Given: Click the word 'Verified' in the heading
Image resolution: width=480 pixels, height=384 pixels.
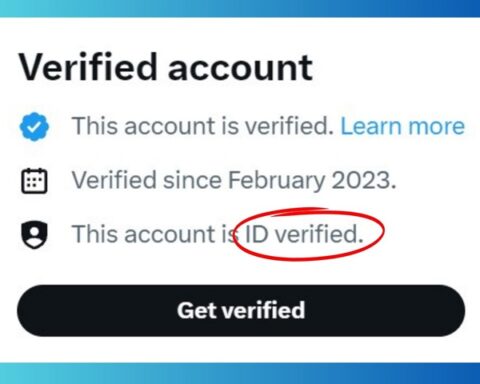Looking at the screenshot, I should click(88, 67).
